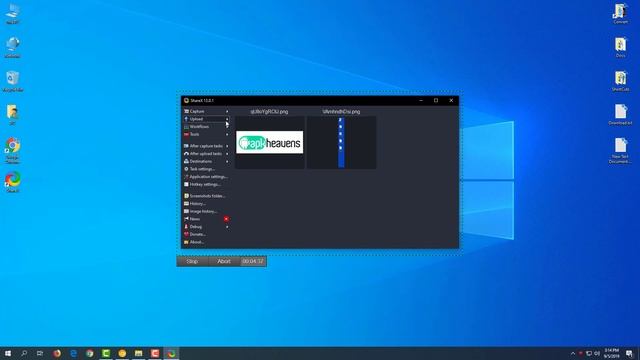Expand the Upload submenu
640x360 pixels.
click(206, 119)
